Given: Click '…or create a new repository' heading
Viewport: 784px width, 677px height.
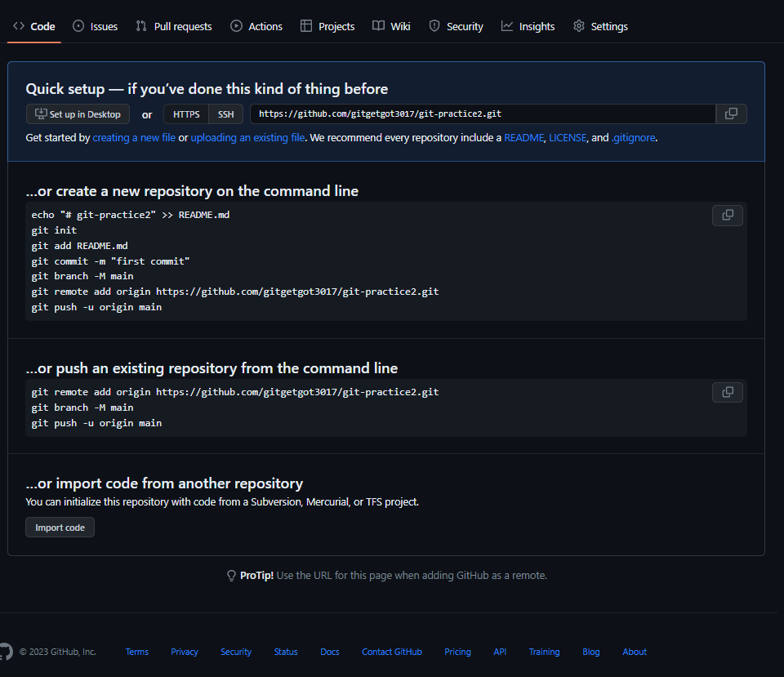Looking at the screenshot, I should click(x=192, y=191).
